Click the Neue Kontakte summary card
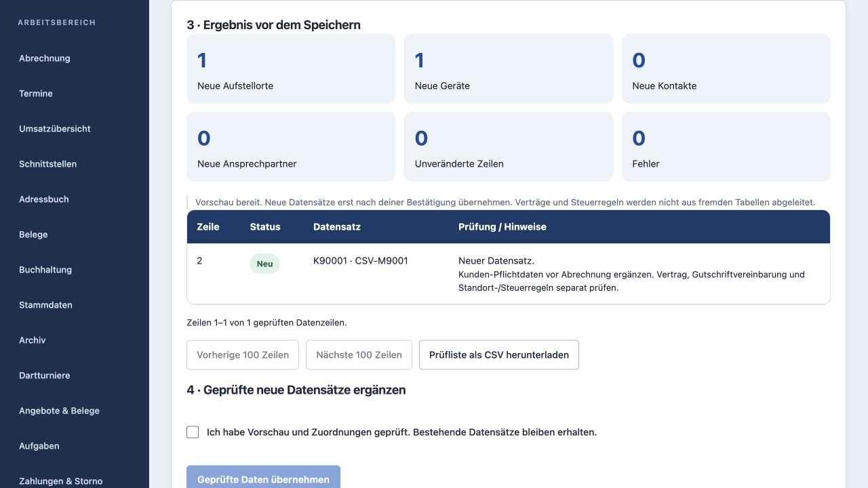The width and height of the screenshot is (868, 488). click(x=726, y=68)
